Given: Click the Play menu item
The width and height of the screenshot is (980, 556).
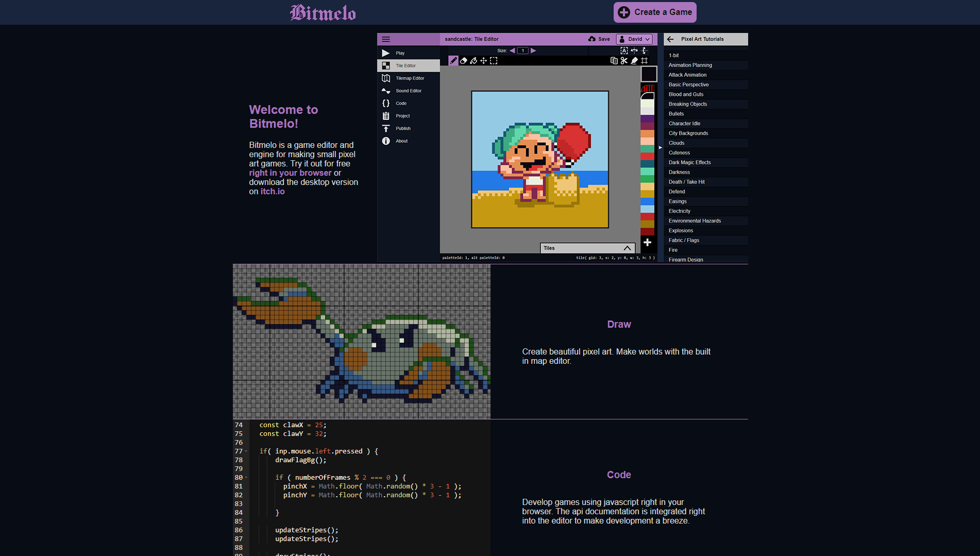Looking at the screenshot, I should [x=409, y=53].
